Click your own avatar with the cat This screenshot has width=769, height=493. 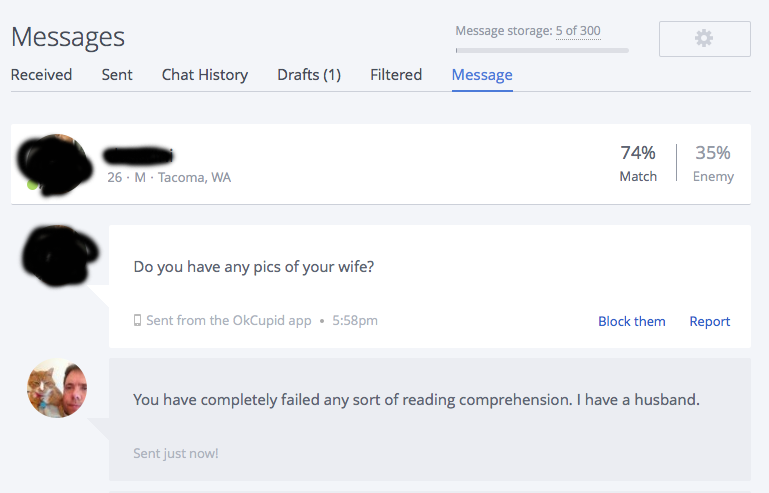tap(57, 387)
